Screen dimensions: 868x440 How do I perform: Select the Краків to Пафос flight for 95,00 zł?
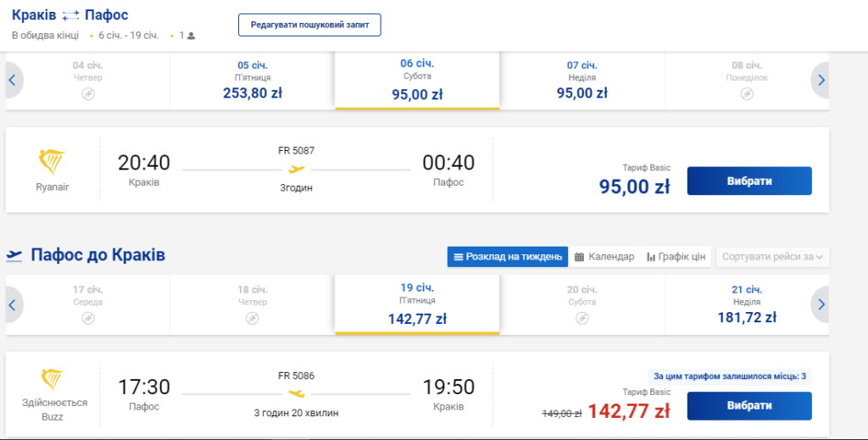click(749, 181)
